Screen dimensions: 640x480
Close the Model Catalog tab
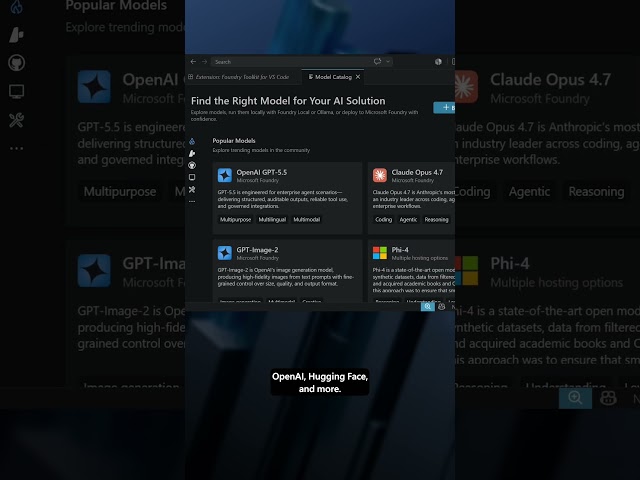click(x=358, y=77)
